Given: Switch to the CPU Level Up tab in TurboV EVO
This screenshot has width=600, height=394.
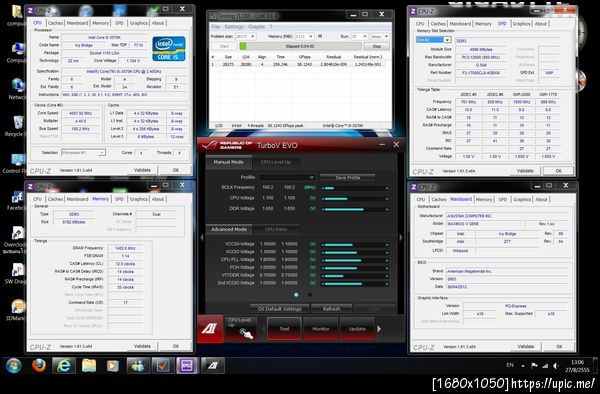Looking at the screenshot, I should 276,162.
